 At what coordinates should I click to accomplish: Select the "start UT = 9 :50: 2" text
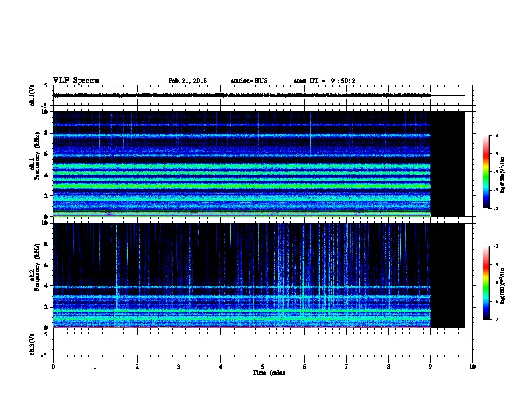point(324,81)
